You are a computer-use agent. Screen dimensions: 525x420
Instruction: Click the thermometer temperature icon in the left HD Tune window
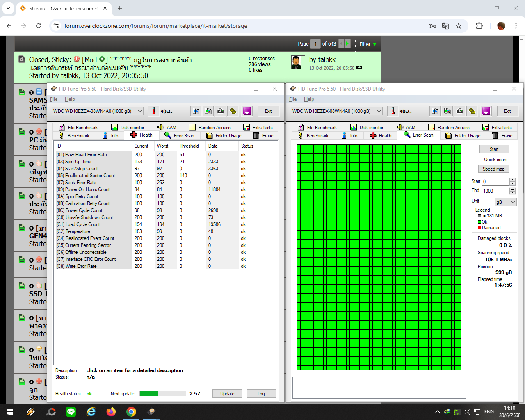click(x=153, y=111)
